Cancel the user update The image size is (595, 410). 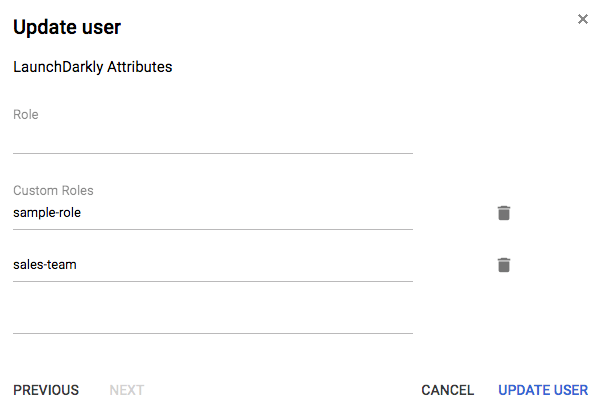click(x=447, y=390)
